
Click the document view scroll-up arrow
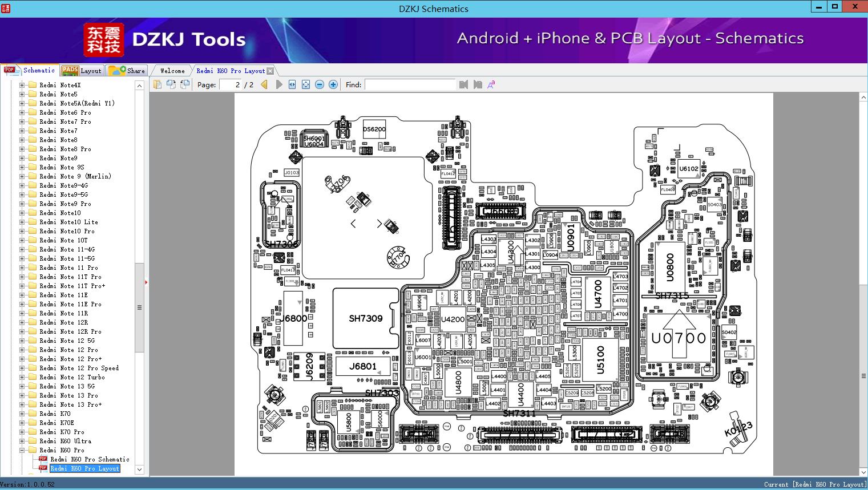[x=863, y=98]
